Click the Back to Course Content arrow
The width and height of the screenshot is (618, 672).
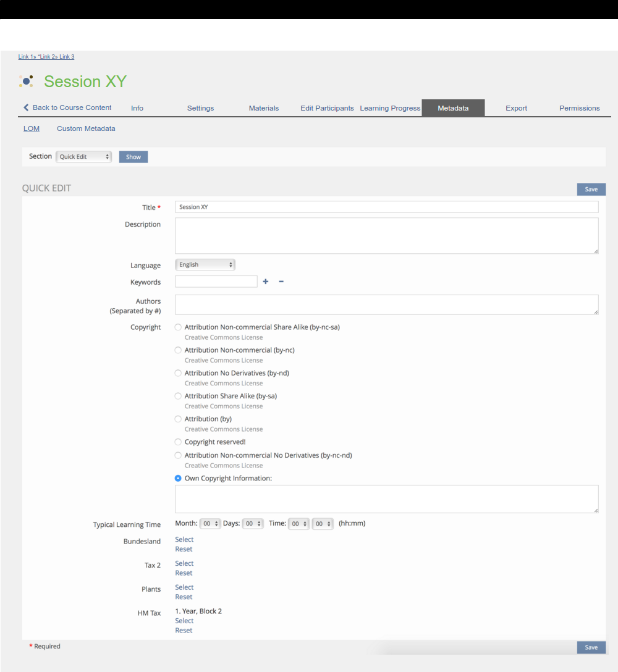pos(27,107)
